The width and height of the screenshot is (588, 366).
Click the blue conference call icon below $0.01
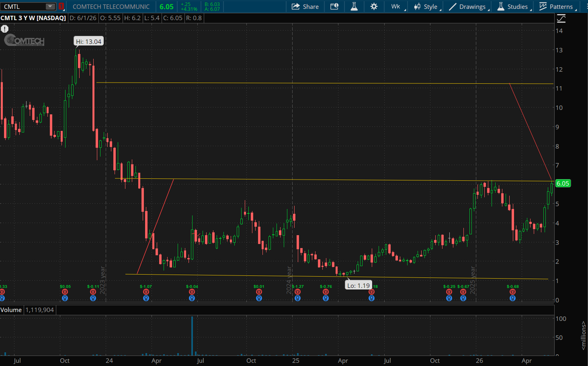(259, 298)
